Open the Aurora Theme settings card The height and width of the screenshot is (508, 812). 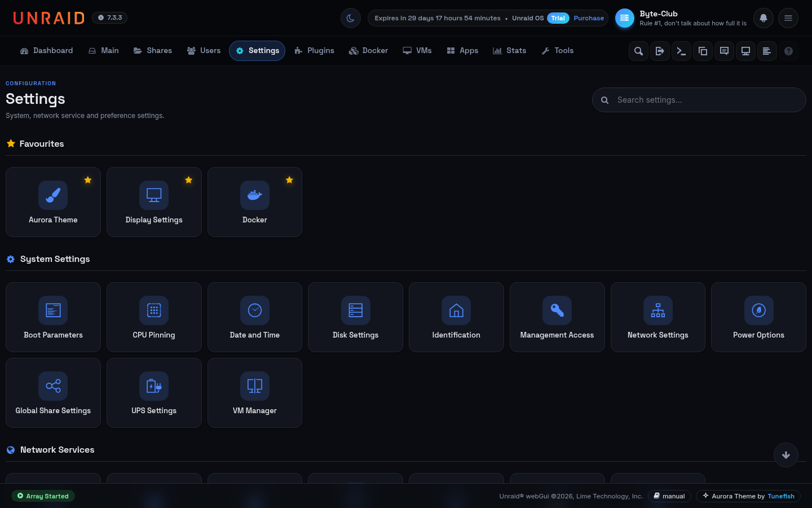(x=53, y=202)
